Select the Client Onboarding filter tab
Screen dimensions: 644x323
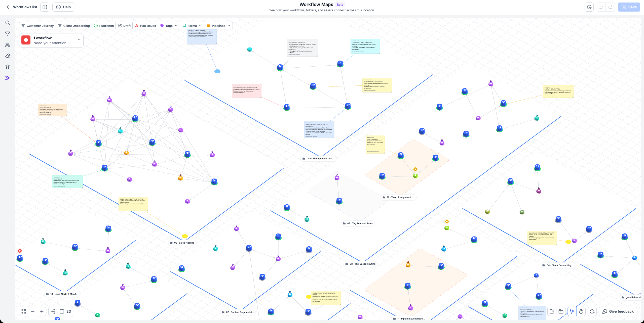tap(74, 26)
